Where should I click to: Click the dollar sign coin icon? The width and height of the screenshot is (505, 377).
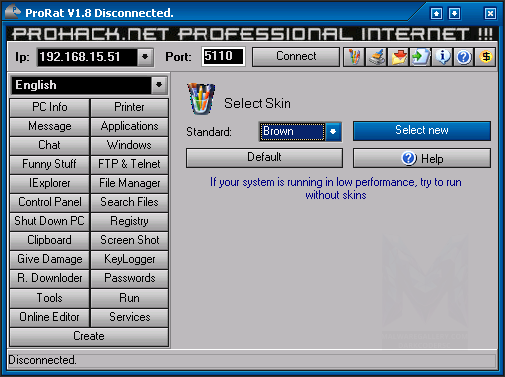tap(486, 57)
